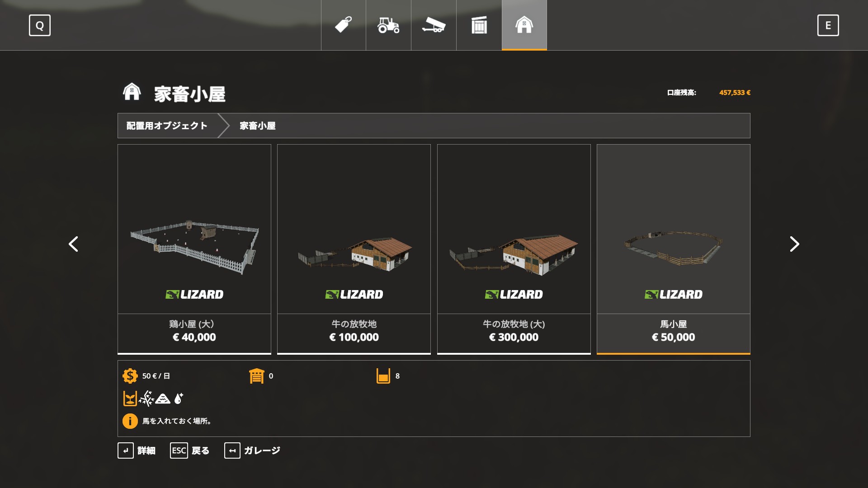Select the barn placeables category icon
Image resolution: width=868 pixels, height=488 pixels.
(524, 25)
